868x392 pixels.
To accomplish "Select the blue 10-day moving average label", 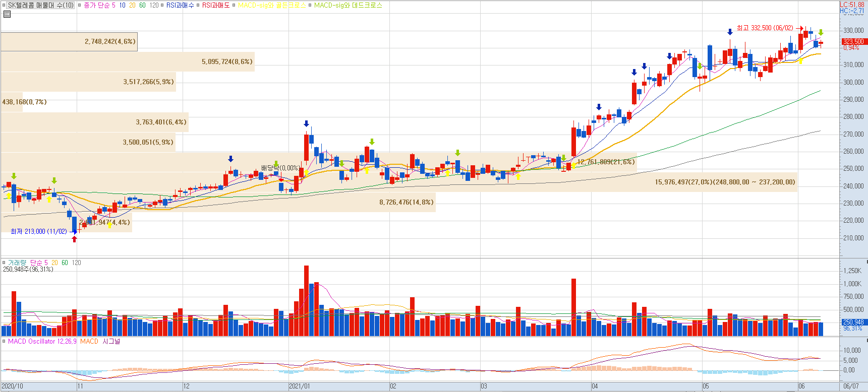I will 122,5.
